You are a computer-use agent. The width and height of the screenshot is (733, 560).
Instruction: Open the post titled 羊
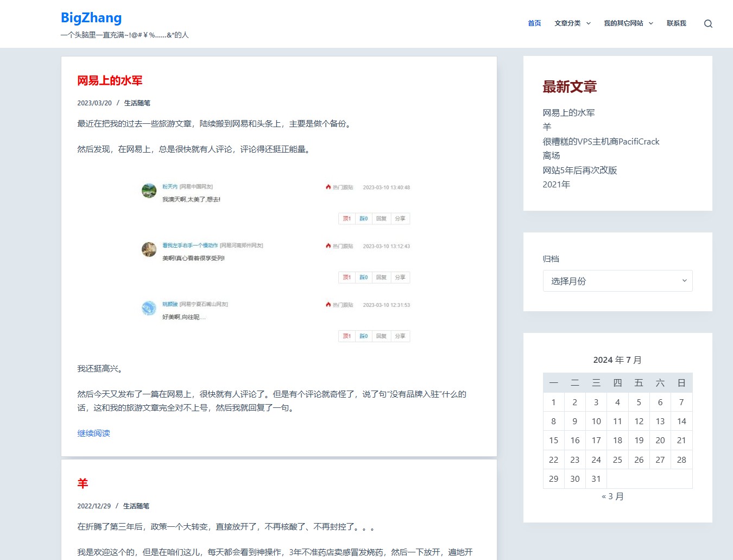tap(83, 483)
